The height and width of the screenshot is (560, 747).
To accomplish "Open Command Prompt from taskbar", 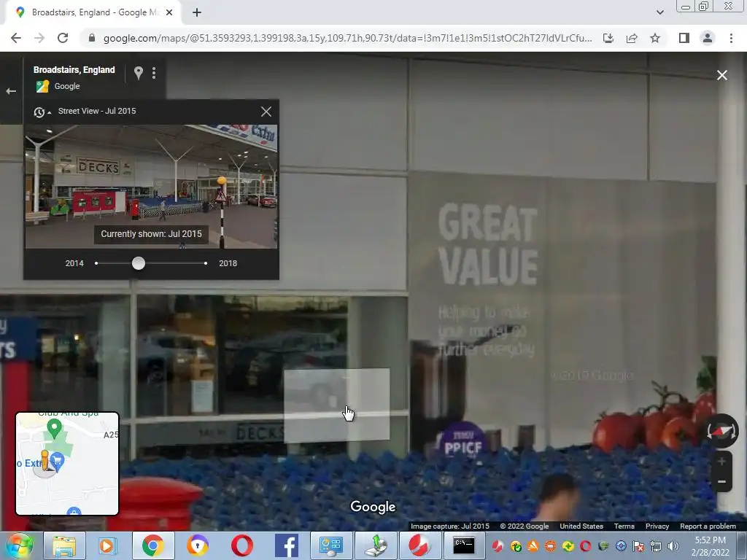I will point(463,545).
